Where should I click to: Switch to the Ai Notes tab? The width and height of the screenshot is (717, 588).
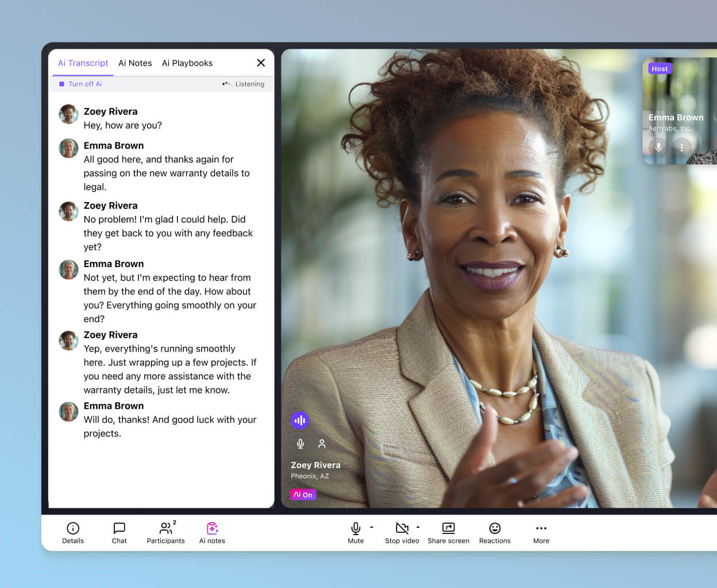pyautogui.click(x=135, y=63)
